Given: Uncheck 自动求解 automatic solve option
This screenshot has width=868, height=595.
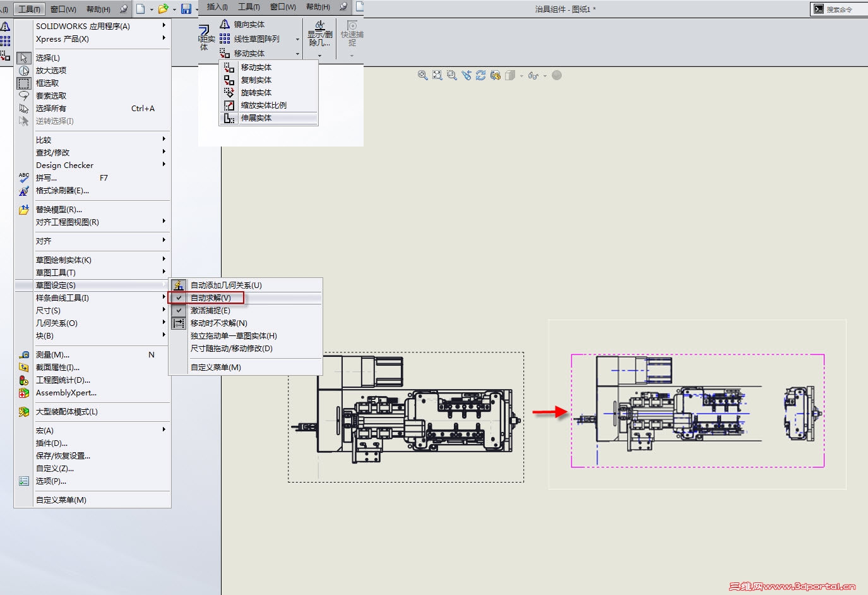Looking at the screenshot, I should [x=210, y=298].
